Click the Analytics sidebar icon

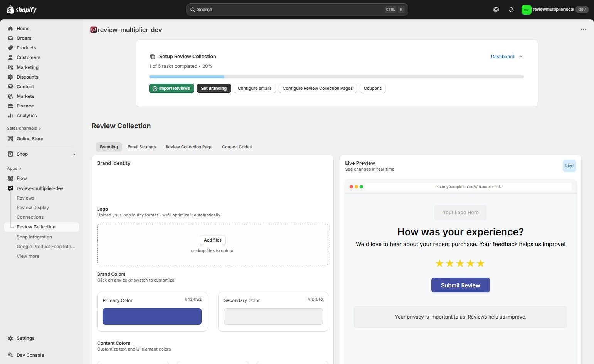[10, 115]
